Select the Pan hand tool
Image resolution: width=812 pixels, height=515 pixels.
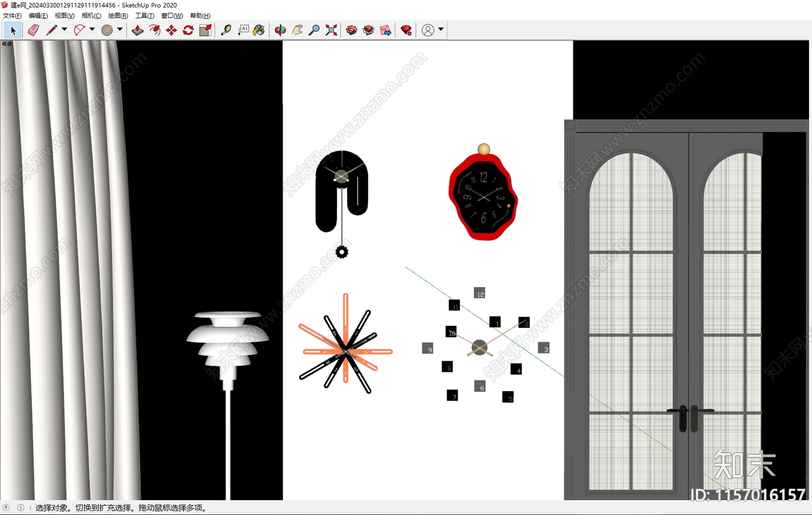tap(297, 30)
